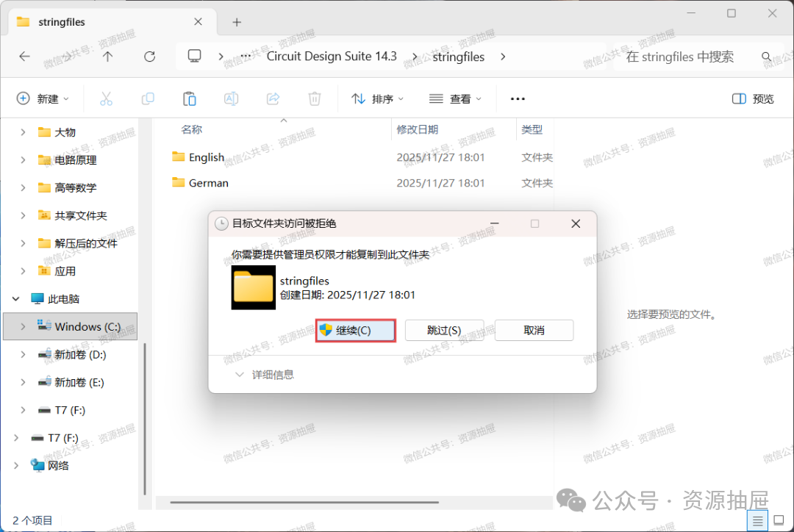Click chevron after stringfiles in address bar

[x=503, y=56]
